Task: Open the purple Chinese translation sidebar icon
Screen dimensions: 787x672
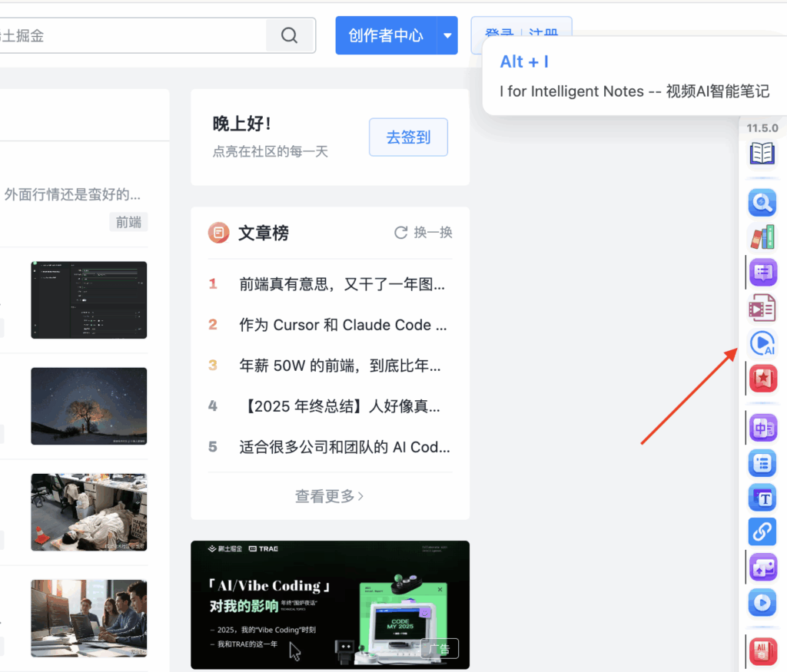Action: (x=762, y=427)
